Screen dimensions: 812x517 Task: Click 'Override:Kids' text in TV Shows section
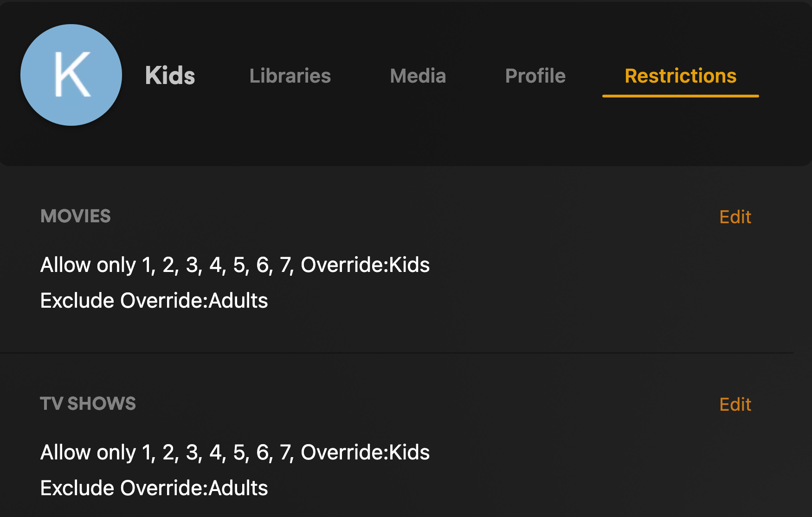click(x=365, y=452)
